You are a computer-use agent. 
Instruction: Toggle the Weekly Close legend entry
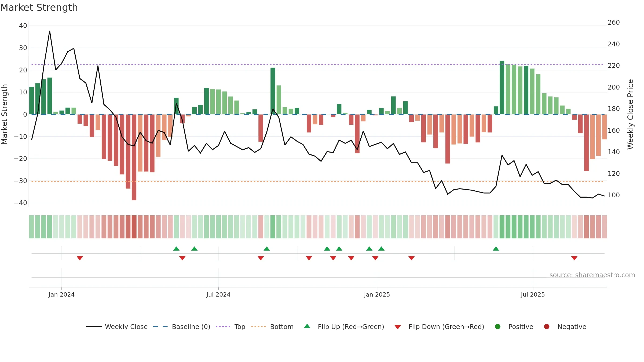117,327
